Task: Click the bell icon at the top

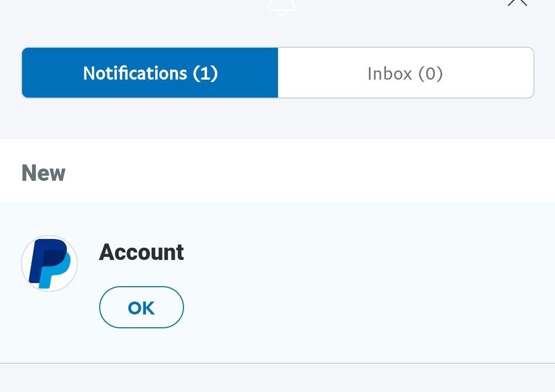Action: click(282, 6)
